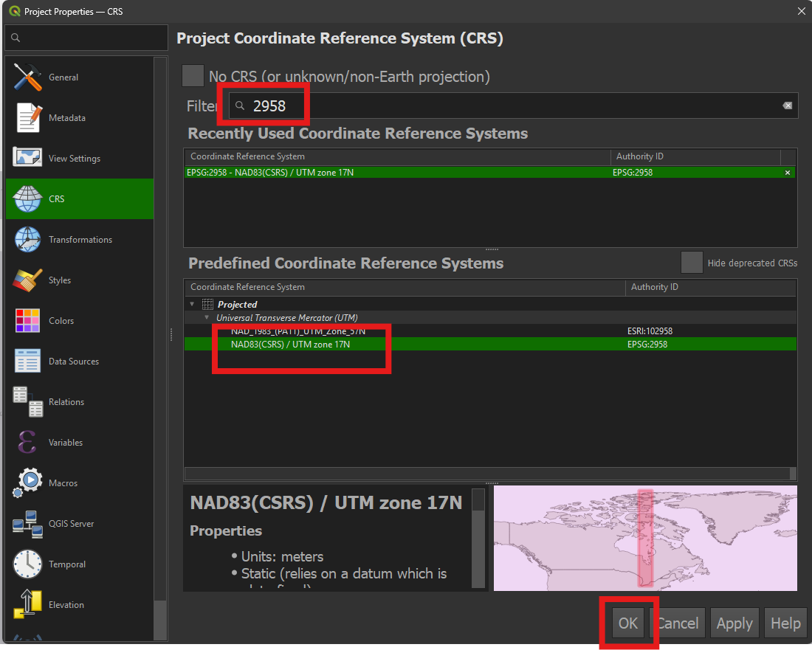
Task: Select the View Settings map icon
Action: 27,157
